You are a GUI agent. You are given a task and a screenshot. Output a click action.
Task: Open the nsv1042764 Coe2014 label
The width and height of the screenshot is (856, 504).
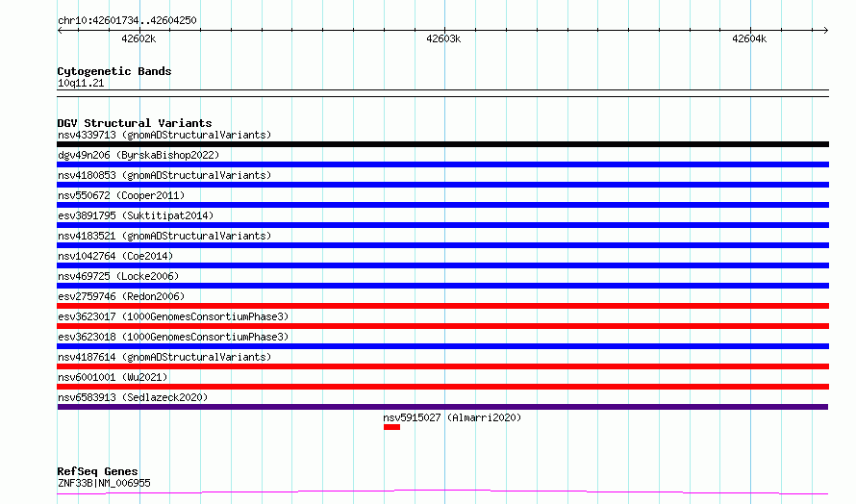pyautogui.click(x=115, y=256)
